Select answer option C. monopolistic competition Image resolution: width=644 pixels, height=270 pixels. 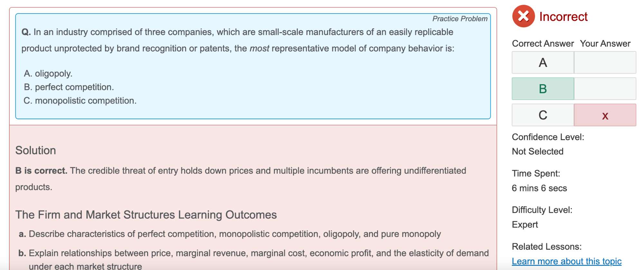tap(80, 101)
